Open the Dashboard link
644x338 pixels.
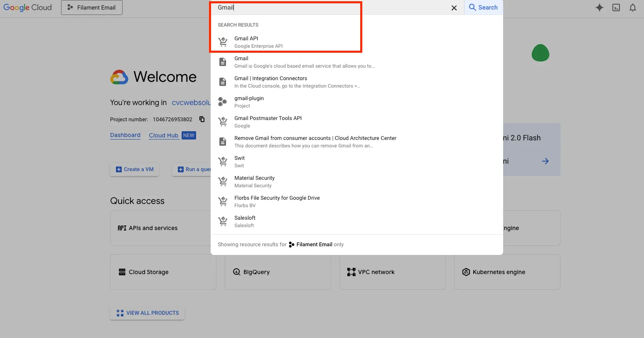click(125, 135)
